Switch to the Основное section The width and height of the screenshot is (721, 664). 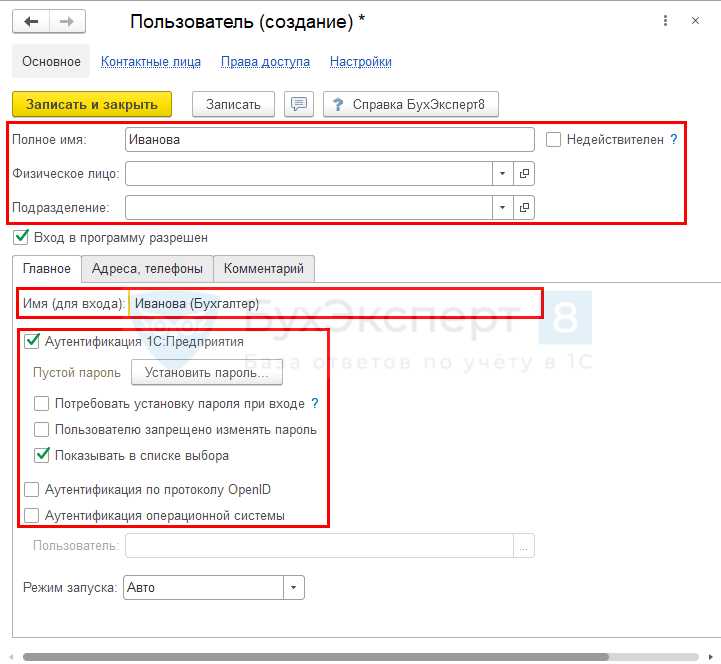pos(51,61)
